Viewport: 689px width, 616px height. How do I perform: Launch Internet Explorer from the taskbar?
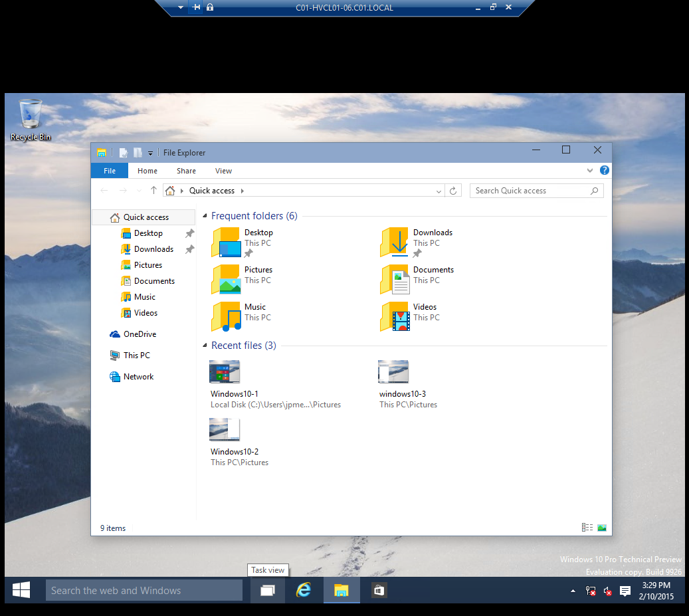pyautogui.click(x=304, y=590)
